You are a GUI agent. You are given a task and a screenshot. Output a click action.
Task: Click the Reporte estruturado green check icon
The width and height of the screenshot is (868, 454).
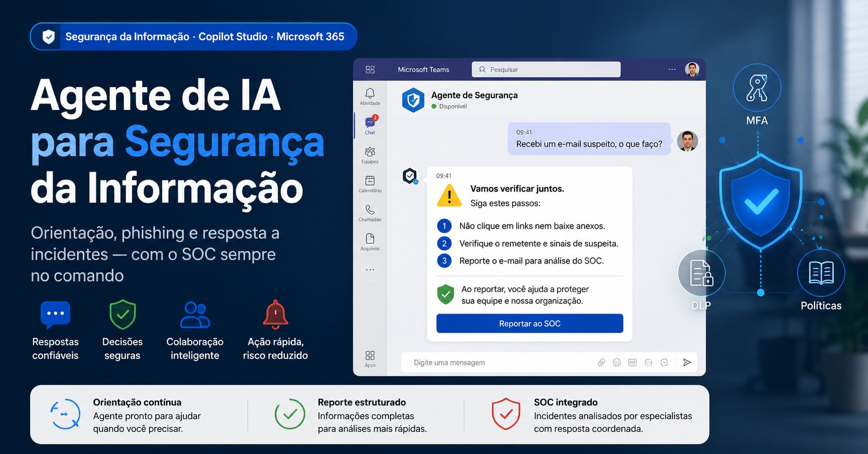coord(290,414)
